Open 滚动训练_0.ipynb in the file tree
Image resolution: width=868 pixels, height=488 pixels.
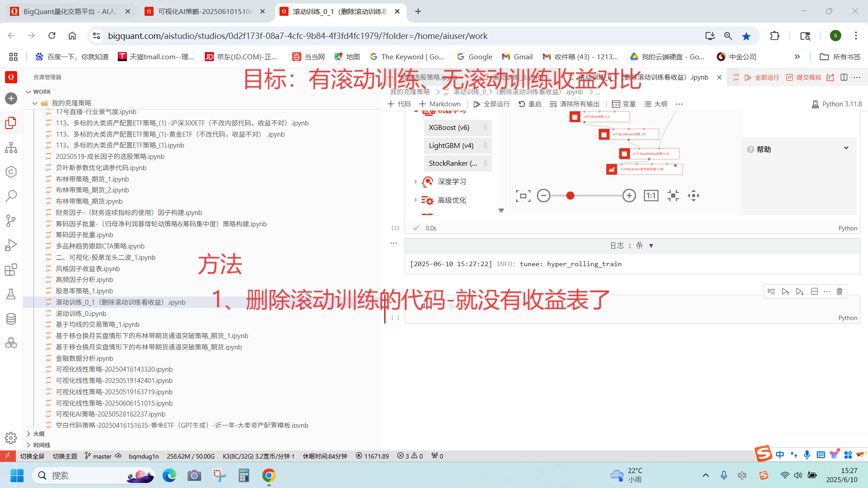(x=81, y=313)
